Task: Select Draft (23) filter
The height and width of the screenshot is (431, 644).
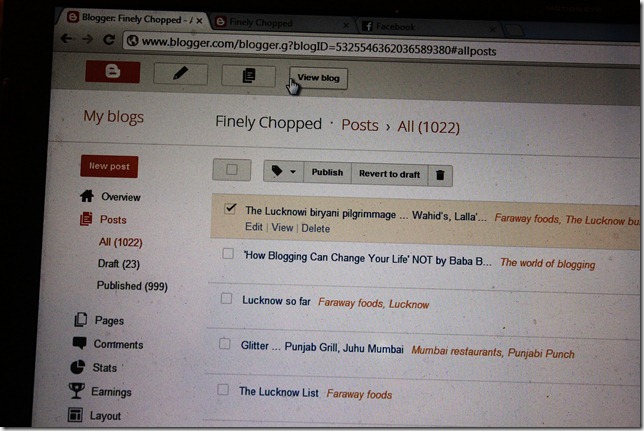Action: click(x=119, y=264)
